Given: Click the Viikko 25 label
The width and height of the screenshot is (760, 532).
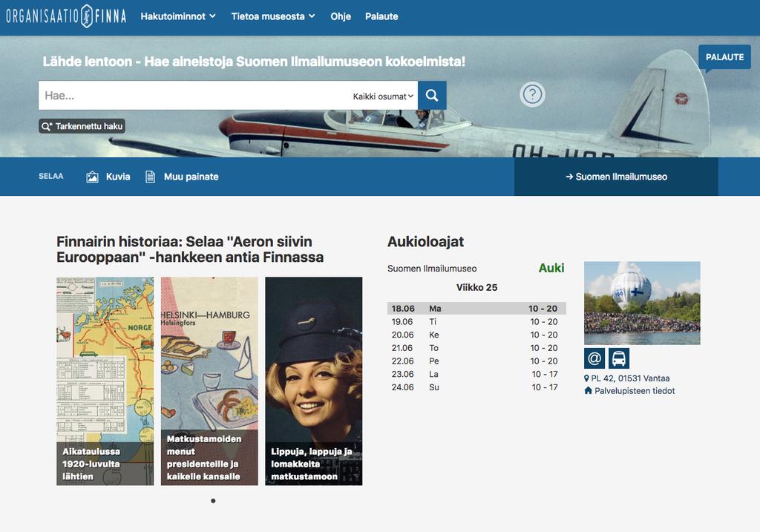Looking at the screenshot, I should [x=477, y=287].
